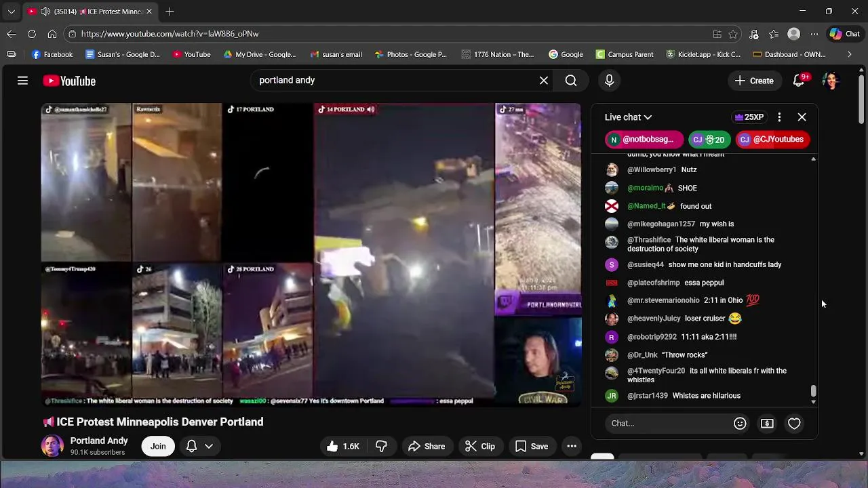
Task: Clip this video
Action: click(480, 446)
